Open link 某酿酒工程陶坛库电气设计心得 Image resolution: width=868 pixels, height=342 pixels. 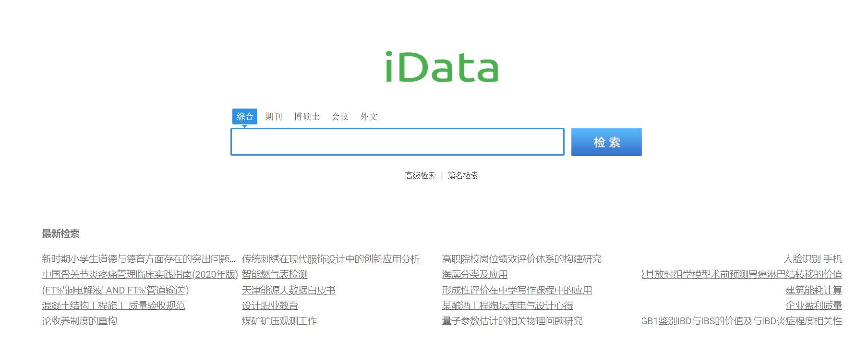507,305
